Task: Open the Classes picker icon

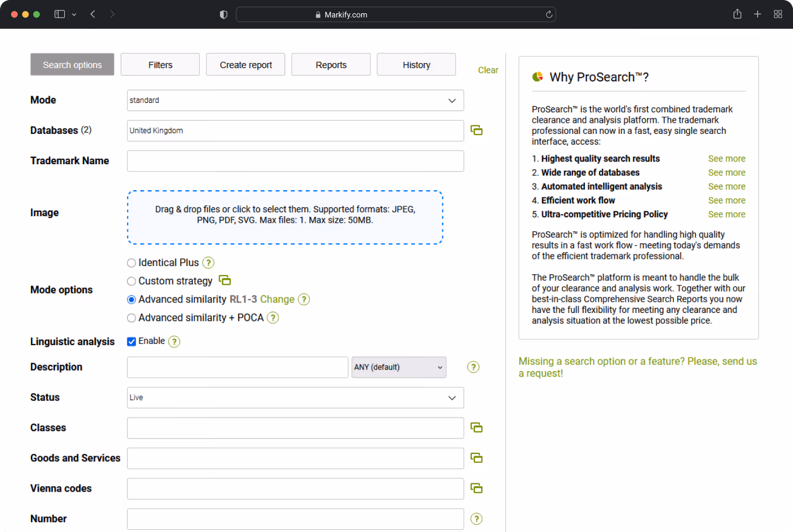Action: (476, 427)
